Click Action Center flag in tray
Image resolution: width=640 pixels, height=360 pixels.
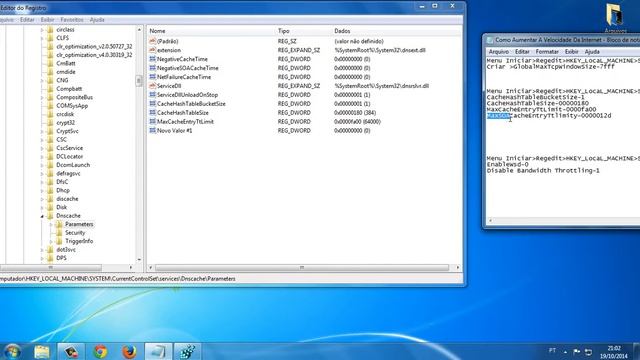pos(576,351)
